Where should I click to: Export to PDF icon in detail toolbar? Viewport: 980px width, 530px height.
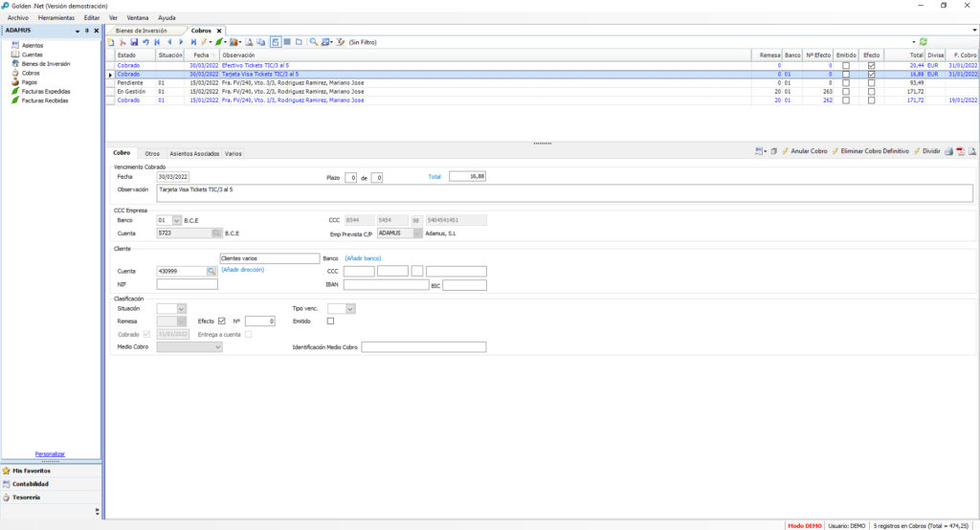[961, 151]
